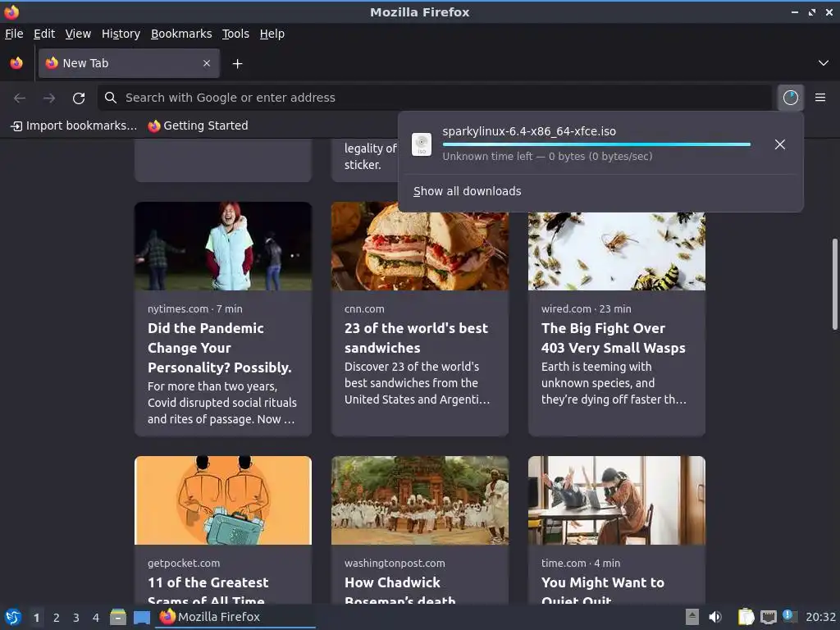Open the Help menu

[x=272, y=34]
